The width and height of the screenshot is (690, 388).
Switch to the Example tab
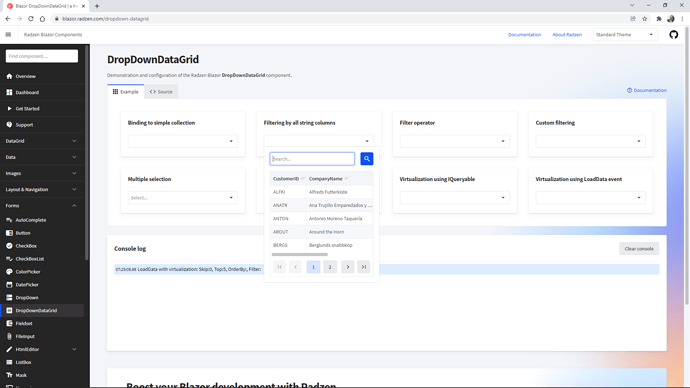[x=125, y=92]
